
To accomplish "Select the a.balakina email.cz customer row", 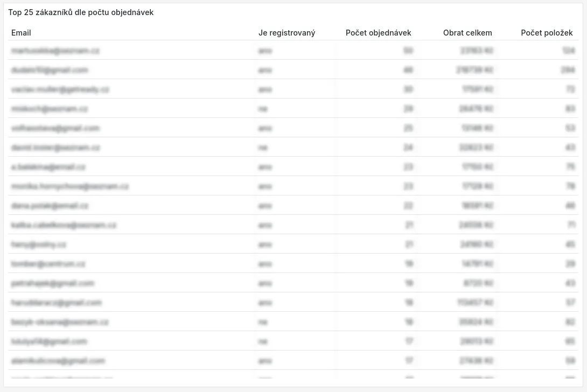I will tap(48, 167).
